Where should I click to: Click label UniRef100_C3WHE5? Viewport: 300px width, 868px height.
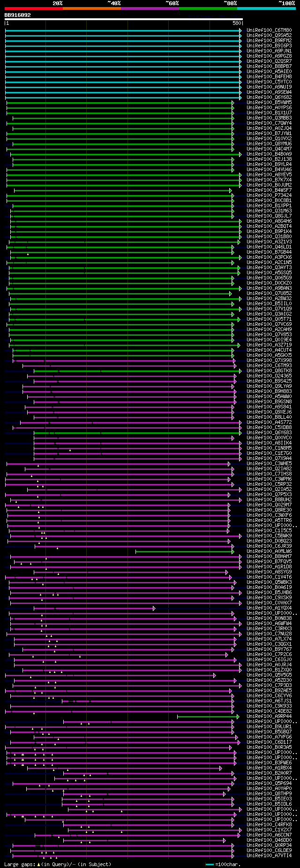tap(269, 464)
